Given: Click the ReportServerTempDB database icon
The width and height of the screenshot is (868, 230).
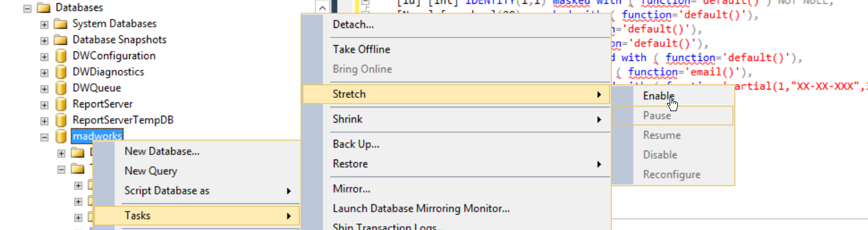Looking at the screenshot, I should [x=61, y=120].
